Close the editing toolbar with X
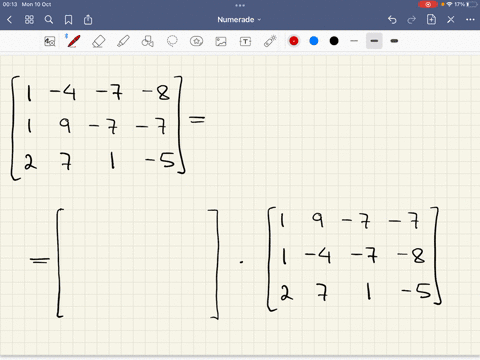This screenshot has width=480, height=360. click(x=451, y=20)
